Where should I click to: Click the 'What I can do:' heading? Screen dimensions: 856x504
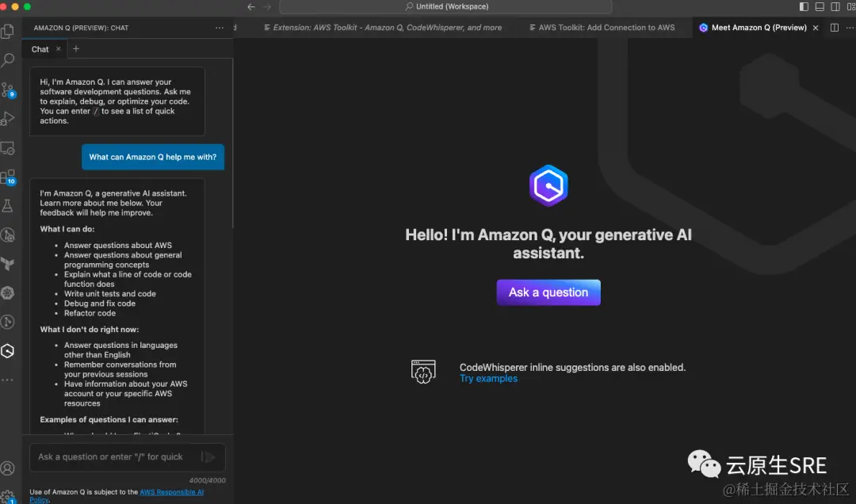[x=67, y=229]
